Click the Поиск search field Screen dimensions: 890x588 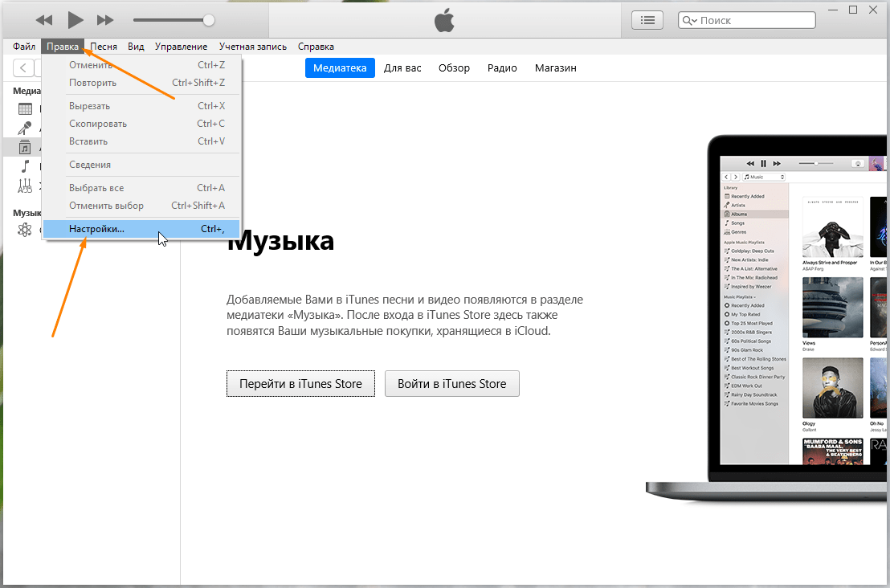[746, 20]
